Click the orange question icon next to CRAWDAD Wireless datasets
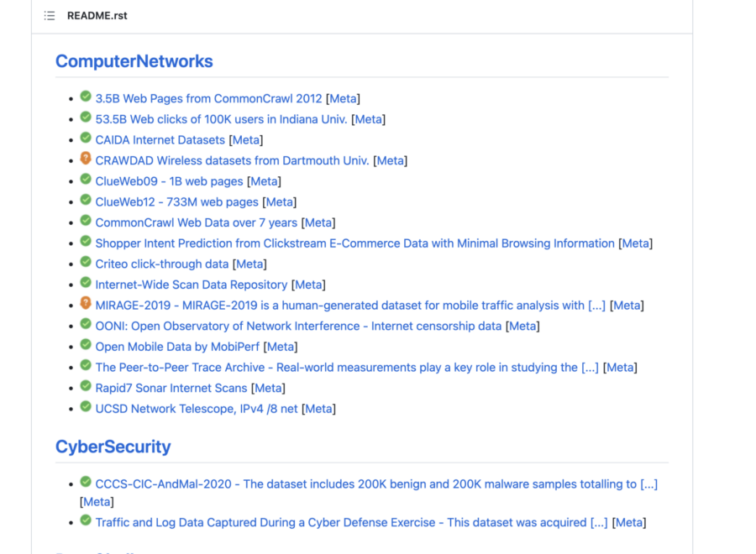756x554 pixels. (86, 159)
